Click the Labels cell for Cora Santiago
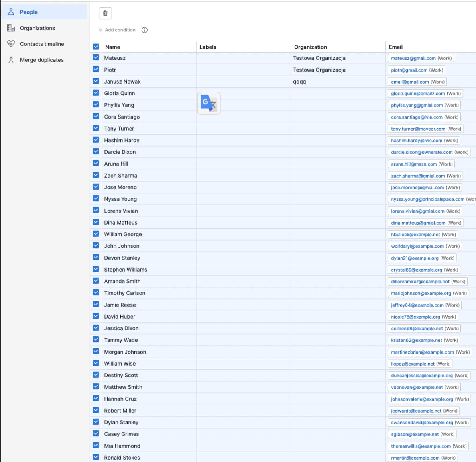 243,117
